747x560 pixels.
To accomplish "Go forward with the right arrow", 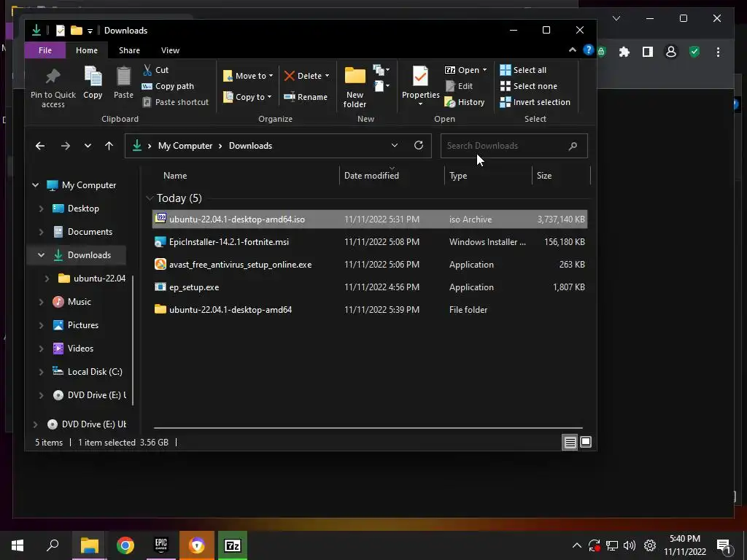I will (x=65, y=146).
